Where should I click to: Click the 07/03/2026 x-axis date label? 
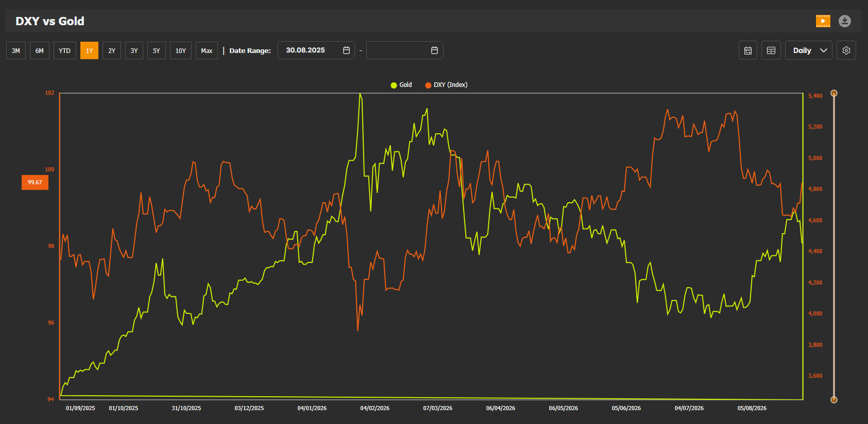click(438, 408)
